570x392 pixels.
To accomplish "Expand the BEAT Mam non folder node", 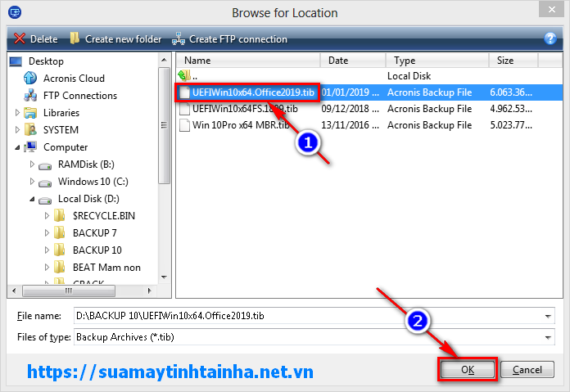I will coord(47,267).
